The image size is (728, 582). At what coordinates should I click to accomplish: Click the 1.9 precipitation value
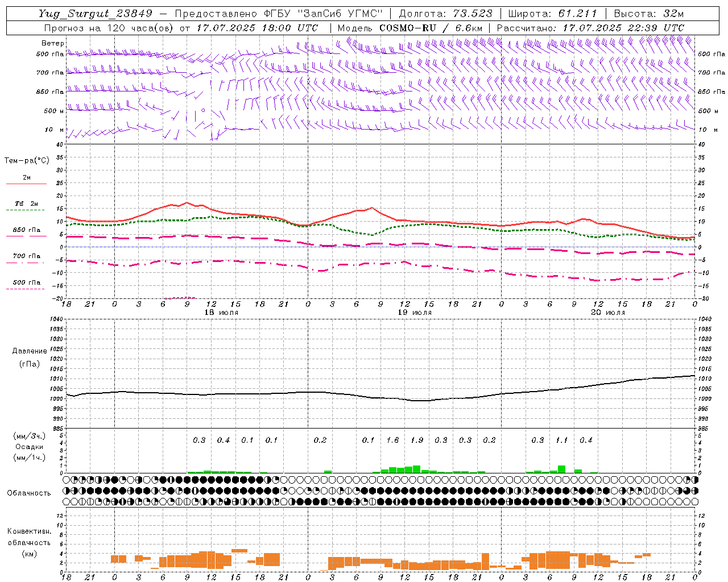tap(417, 440)
